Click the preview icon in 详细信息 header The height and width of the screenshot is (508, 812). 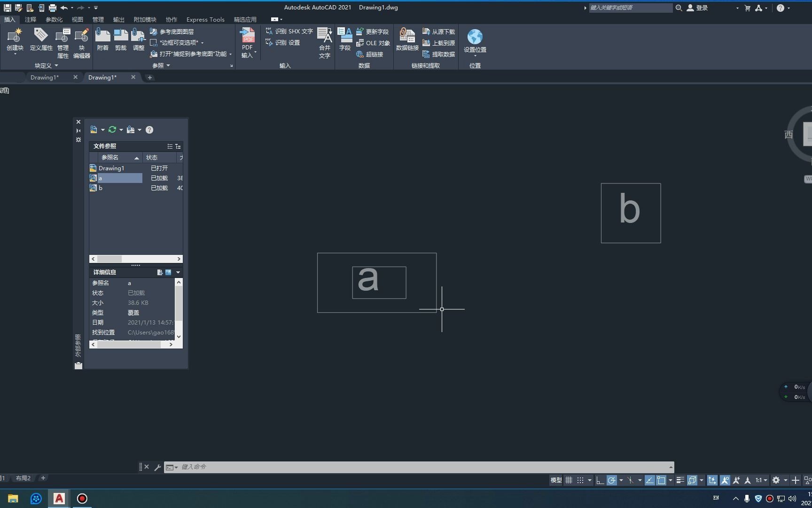click(x=168, y=272)
